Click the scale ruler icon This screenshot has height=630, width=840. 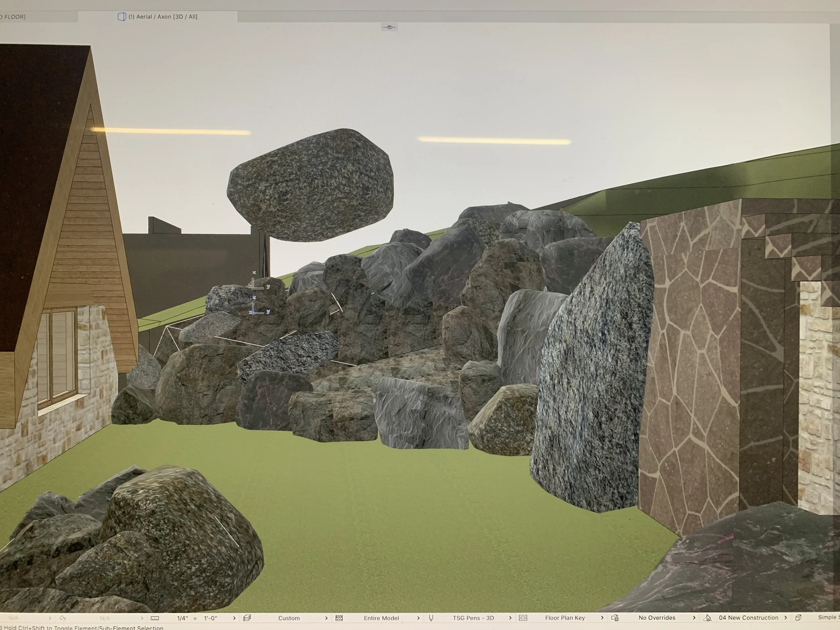155,618
